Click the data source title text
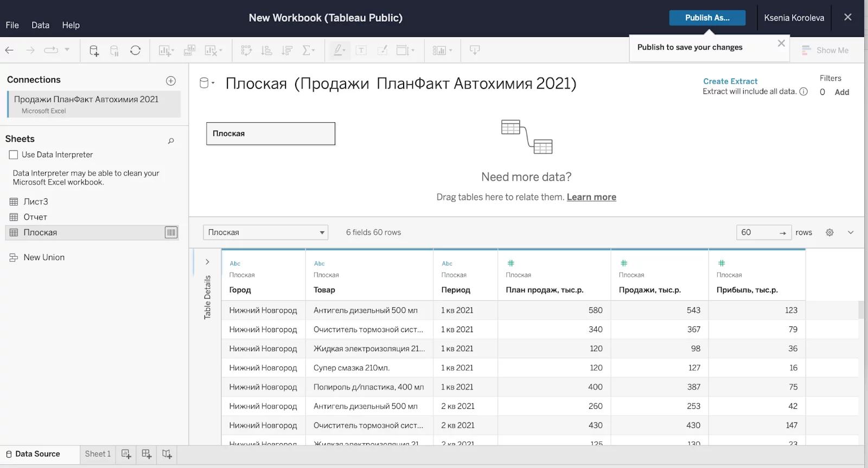The image size is (868, 468). click(401, 84)
